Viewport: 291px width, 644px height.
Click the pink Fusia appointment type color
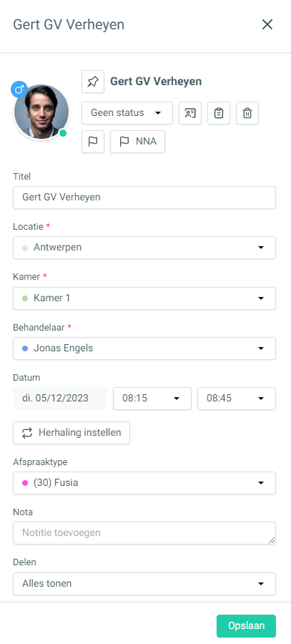pyautogui.click(x=25, y=483)
